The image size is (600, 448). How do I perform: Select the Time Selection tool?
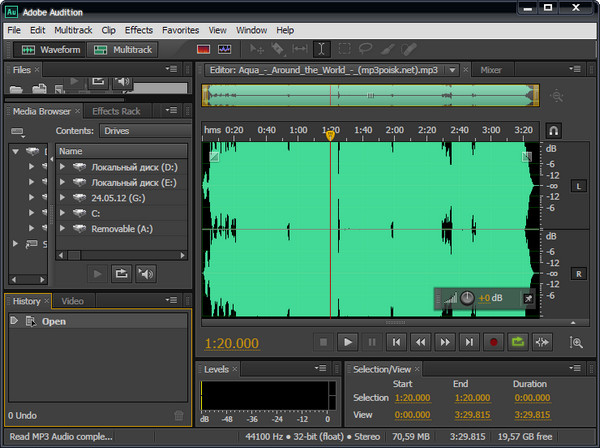pos(321,48)
